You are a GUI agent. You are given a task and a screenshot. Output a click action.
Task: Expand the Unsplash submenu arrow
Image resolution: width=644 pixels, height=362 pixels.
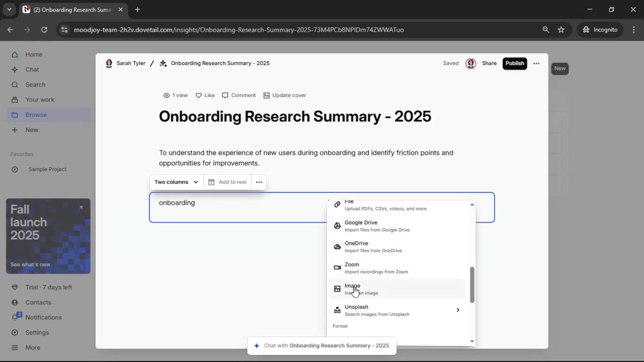[x=458, y=310]
